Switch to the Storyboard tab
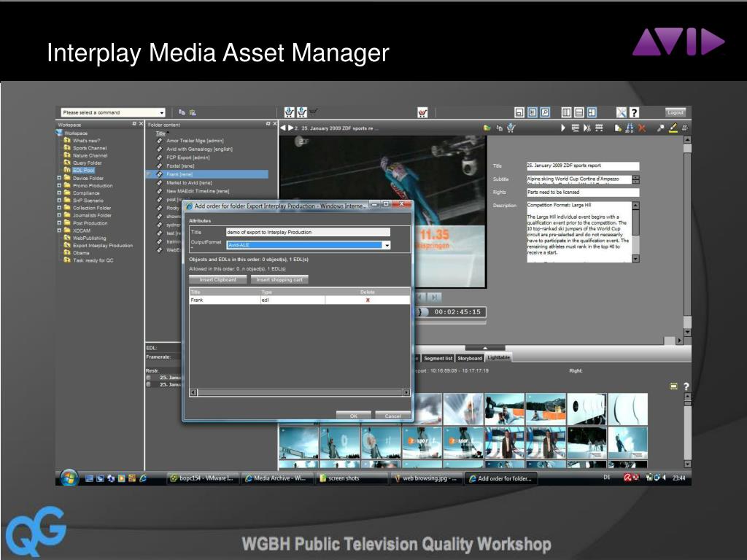The height and width of the screenshot is (560, 747). (x=470, y=358)
